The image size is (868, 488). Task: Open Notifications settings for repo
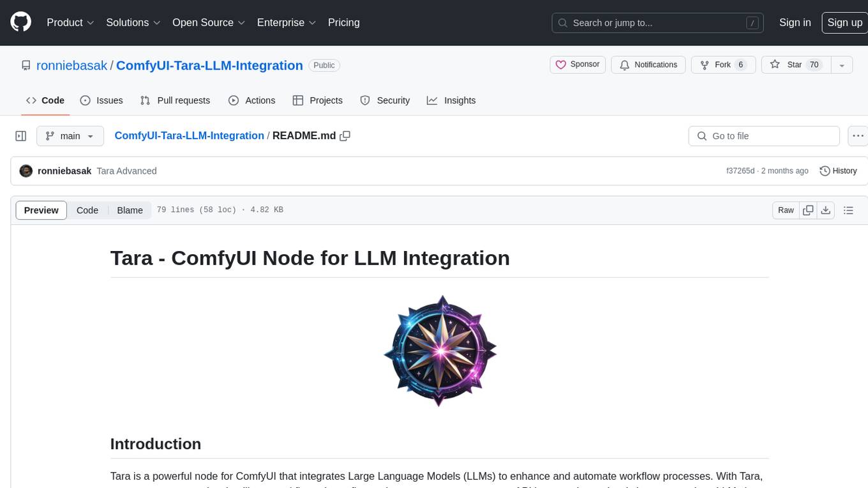pyautogui.click(x=648, y=65)
